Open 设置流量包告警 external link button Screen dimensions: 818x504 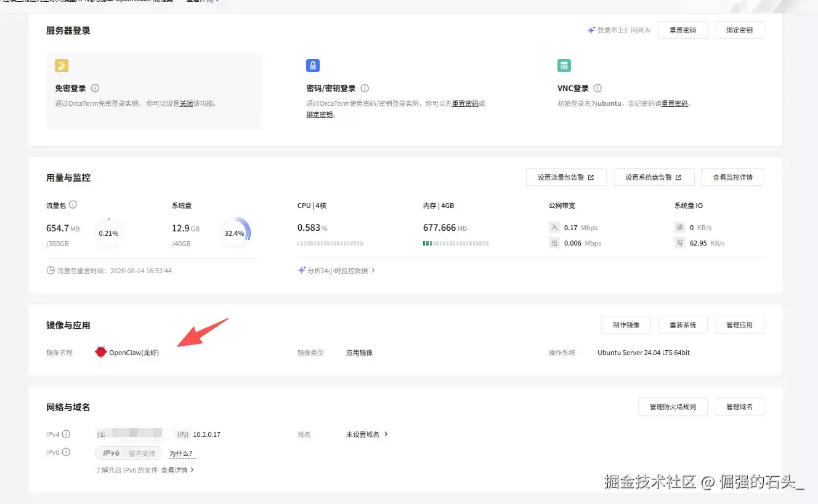coord(566,177)
